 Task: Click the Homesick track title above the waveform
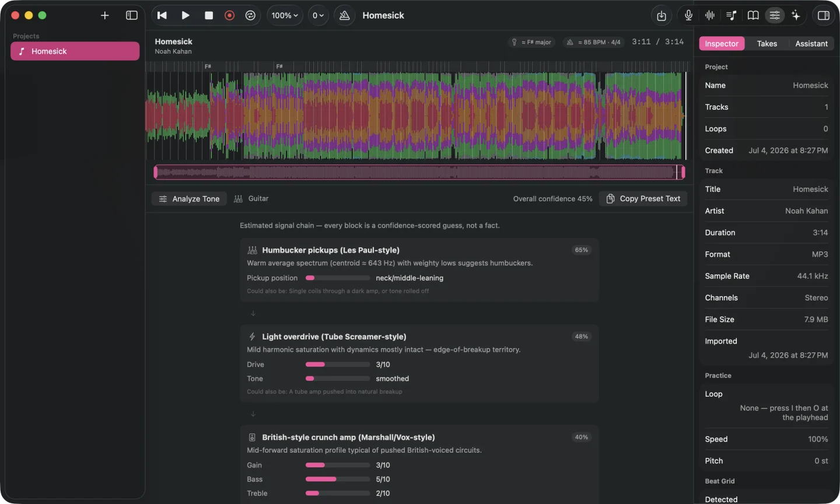(173, 41)
